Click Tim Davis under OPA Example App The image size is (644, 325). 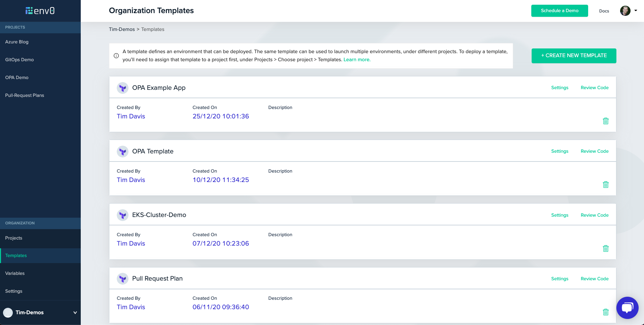(x=131, y=116)
